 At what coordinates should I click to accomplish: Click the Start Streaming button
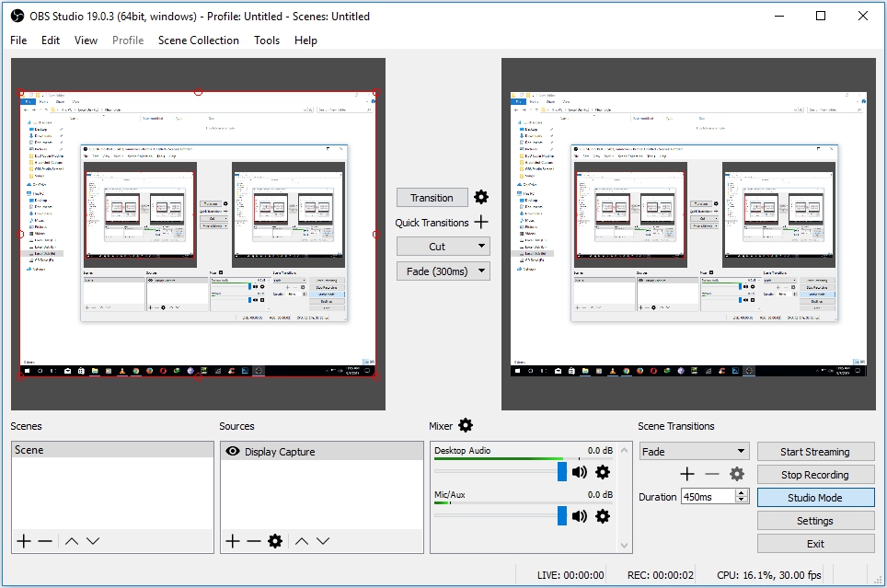pyautogui.click(x=815, y=451)
